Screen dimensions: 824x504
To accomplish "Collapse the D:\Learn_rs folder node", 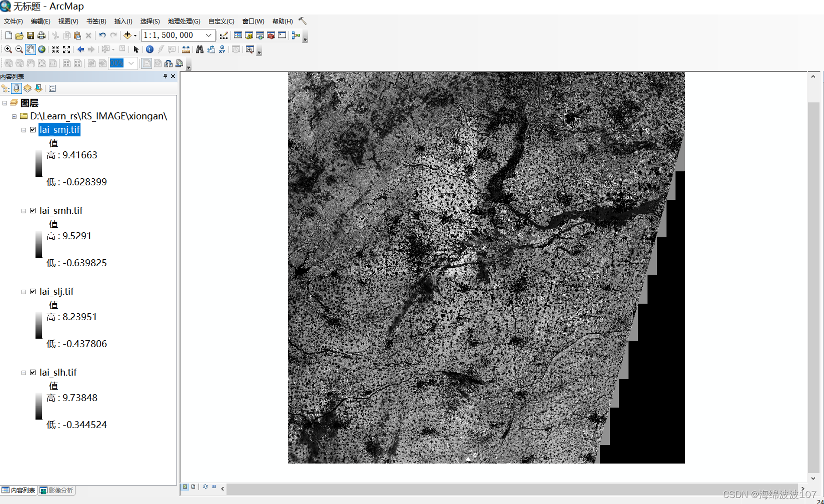I will point(14,116).
